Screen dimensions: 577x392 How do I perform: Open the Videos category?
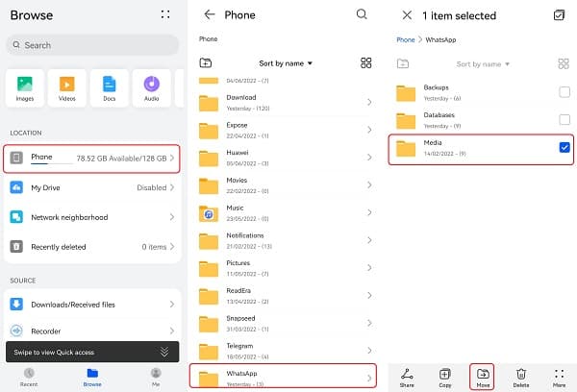tap(67, 88)
